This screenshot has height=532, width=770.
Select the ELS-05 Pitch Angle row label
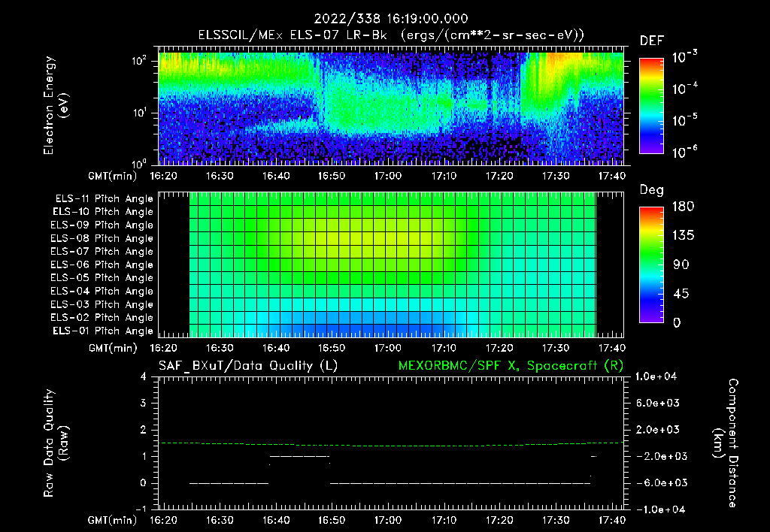pyautogui.click(x=102, y=278)
